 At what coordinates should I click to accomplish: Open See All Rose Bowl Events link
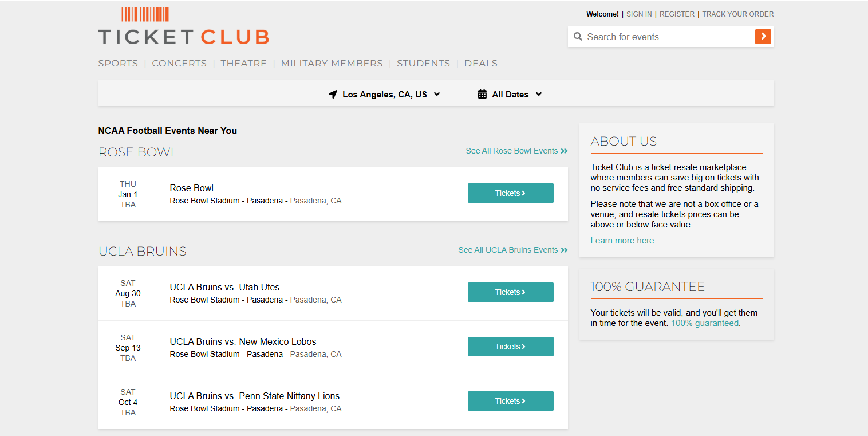click(516, 151)
